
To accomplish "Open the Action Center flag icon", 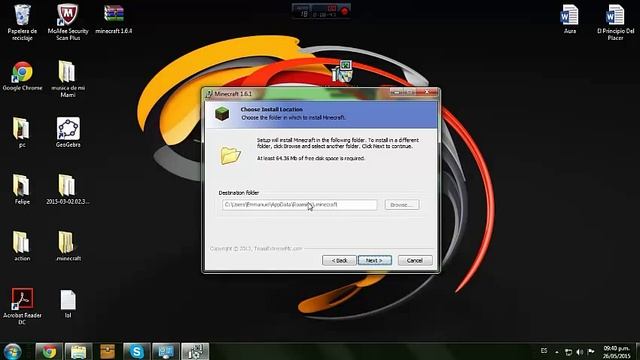I will pyautogui.click(x=591, y=351).
